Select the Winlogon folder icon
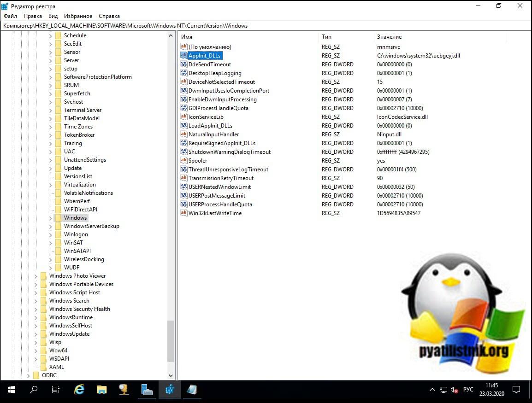532x403 pixels. pyautogui.click(x=58, y=234)
